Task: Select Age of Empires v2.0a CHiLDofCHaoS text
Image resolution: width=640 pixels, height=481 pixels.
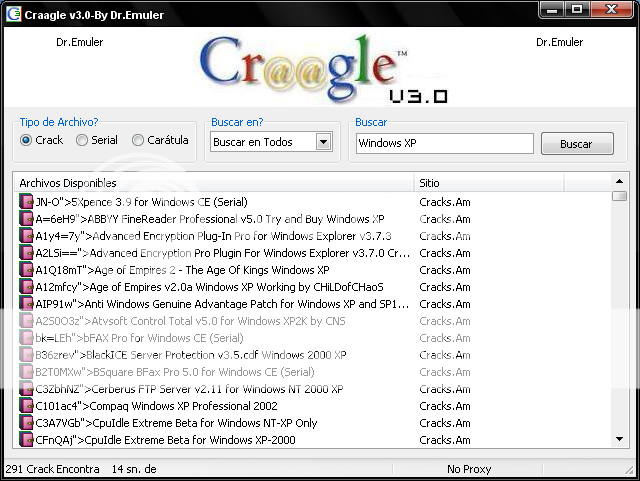Action: (x=209, y=287)
